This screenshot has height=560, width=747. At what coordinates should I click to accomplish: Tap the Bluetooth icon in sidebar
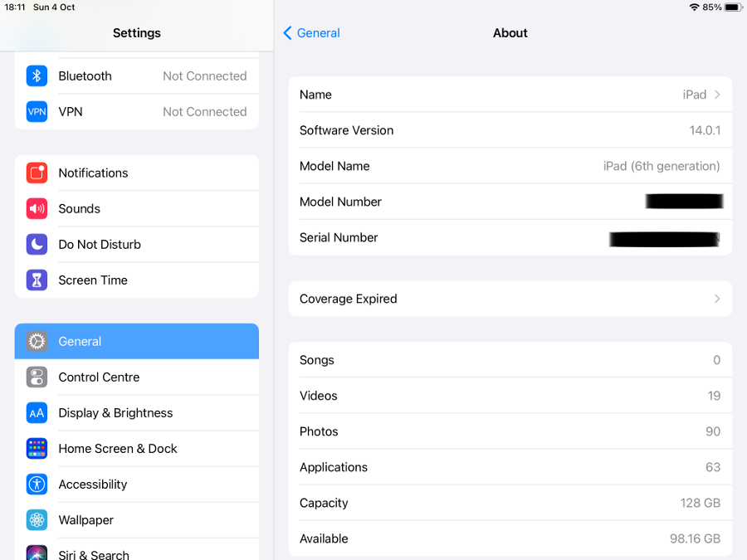pos(37,76)
